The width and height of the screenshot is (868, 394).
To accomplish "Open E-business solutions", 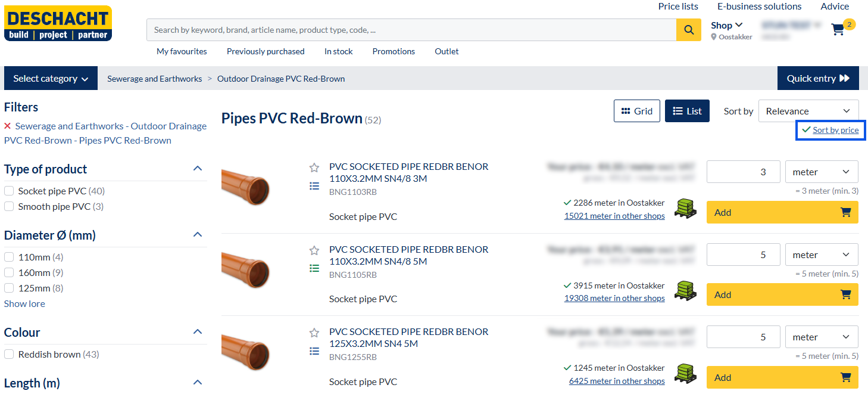I will pyautogui.click(x=759, y=7).
